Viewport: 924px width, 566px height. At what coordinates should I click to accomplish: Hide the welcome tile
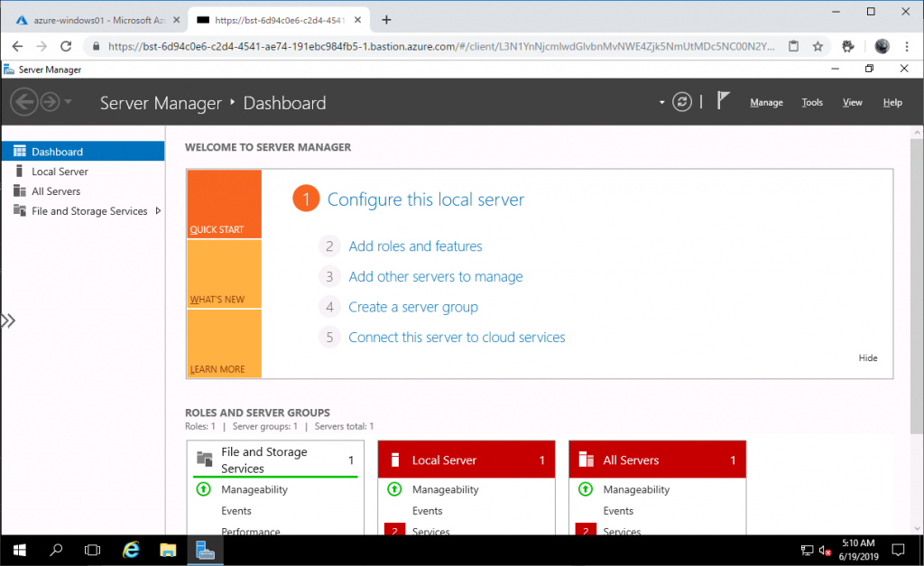867,357
